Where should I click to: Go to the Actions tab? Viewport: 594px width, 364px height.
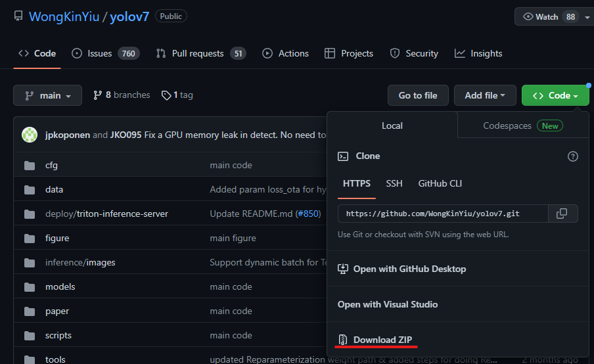pos(285,53)
